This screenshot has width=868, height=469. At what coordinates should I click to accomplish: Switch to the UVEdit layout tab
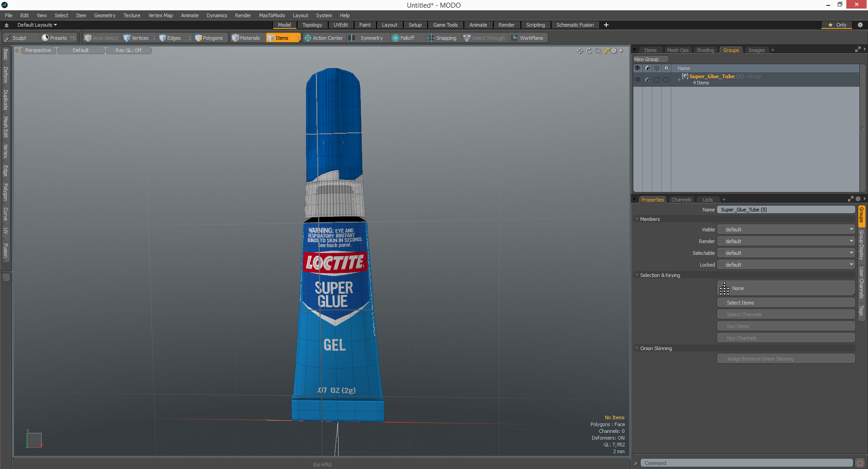coord(340,25)
